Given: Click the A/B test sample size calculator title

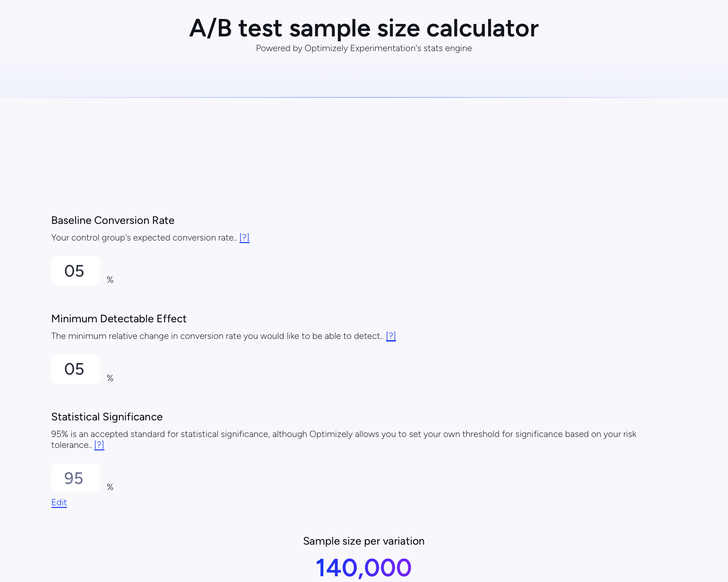Looking at the screenshot, I should [364, 28].
